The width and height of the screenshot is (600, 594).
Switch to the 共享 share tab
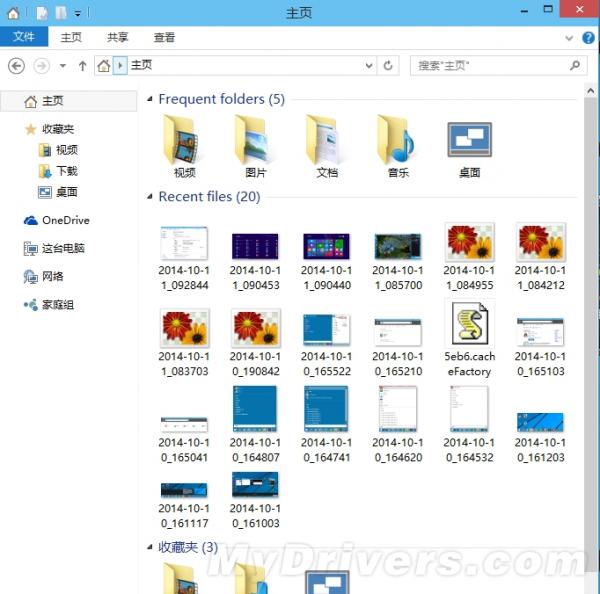point(118,38)
